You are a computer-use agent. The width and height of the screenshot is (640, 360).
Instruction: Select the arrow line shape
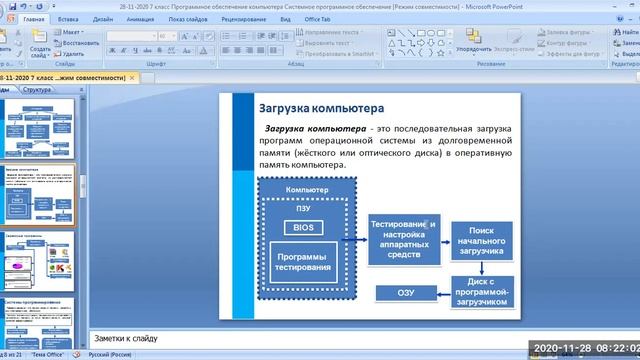[411, 33]
